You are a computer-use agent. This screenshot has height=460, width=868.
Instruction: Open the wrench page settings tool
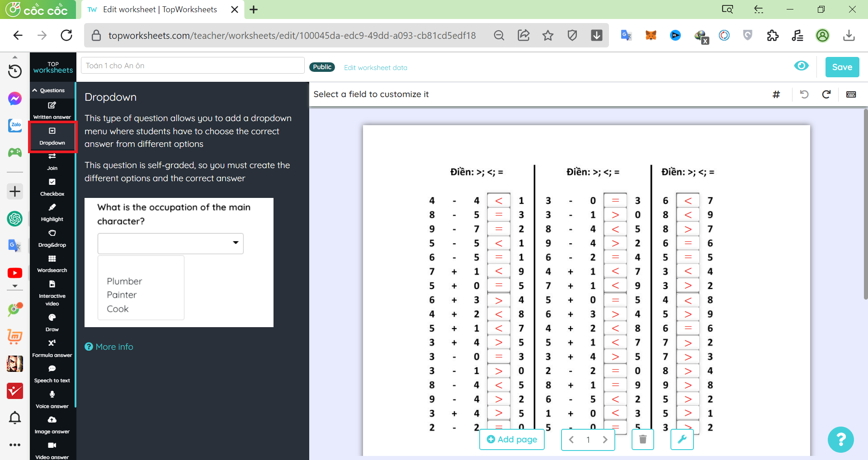682,439
